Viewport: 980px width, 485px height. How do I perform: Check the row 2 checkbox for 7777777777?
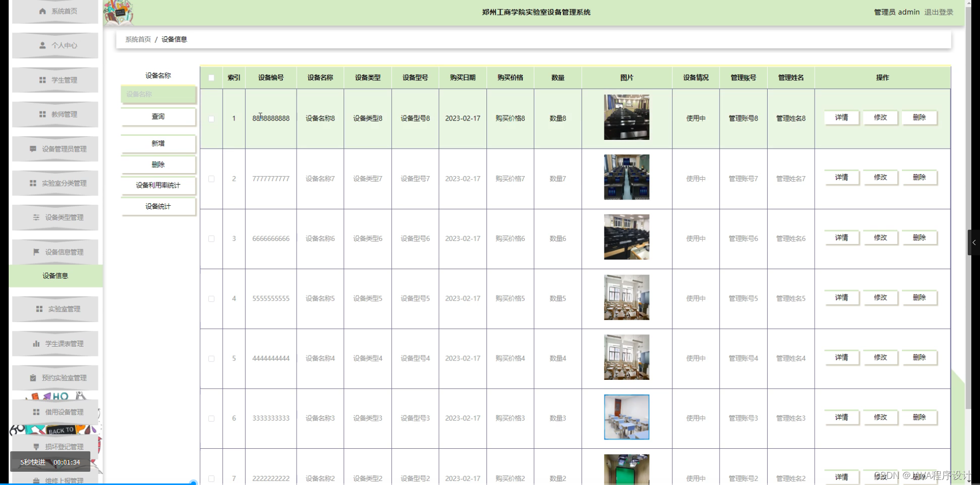tap(211, 179)
